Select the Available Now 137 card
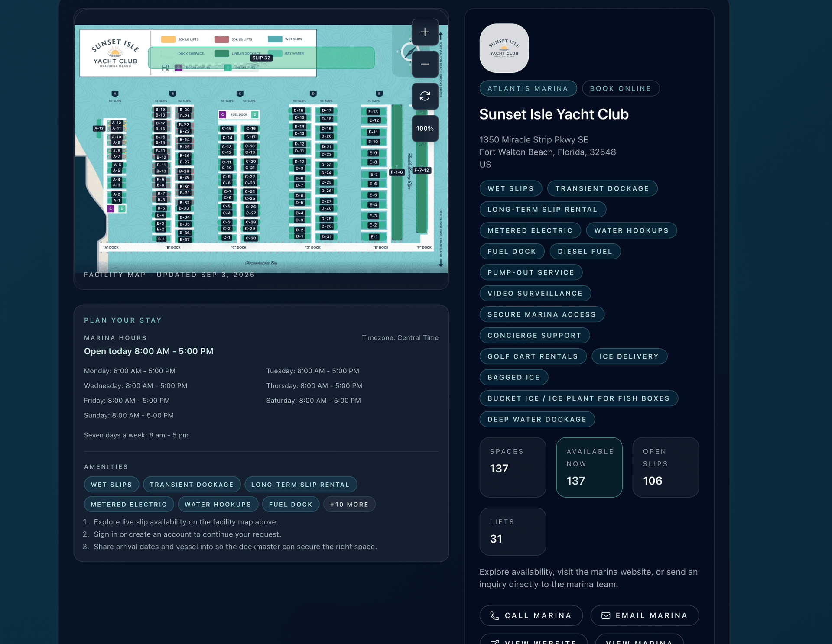 pyautogui.click(x=589, y=467)
